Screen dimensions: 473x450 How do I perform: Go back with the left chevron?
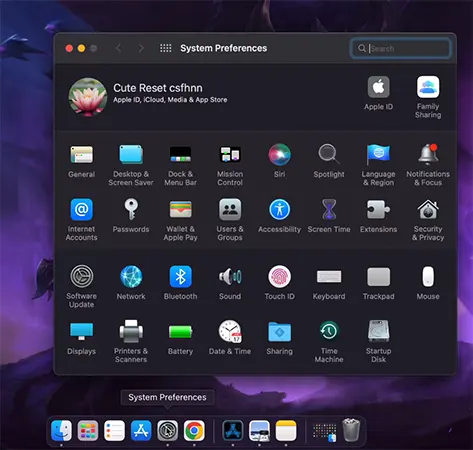[118, 48]
